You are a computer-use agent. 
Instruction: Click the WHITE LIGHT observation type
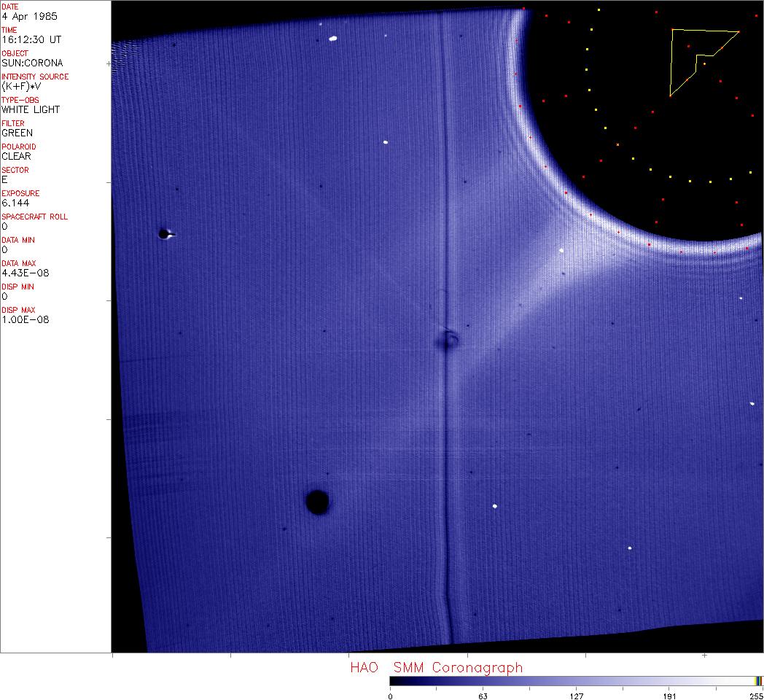click(x=31, y=109)
